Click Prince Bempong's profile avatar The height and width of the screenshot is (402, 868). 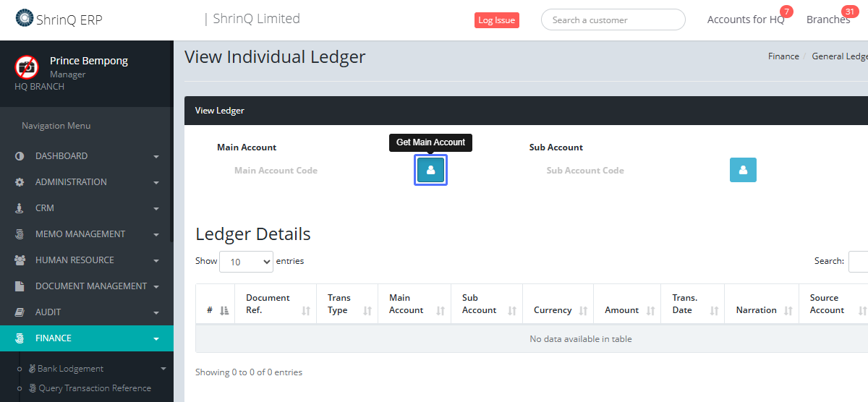click(27, 67)
